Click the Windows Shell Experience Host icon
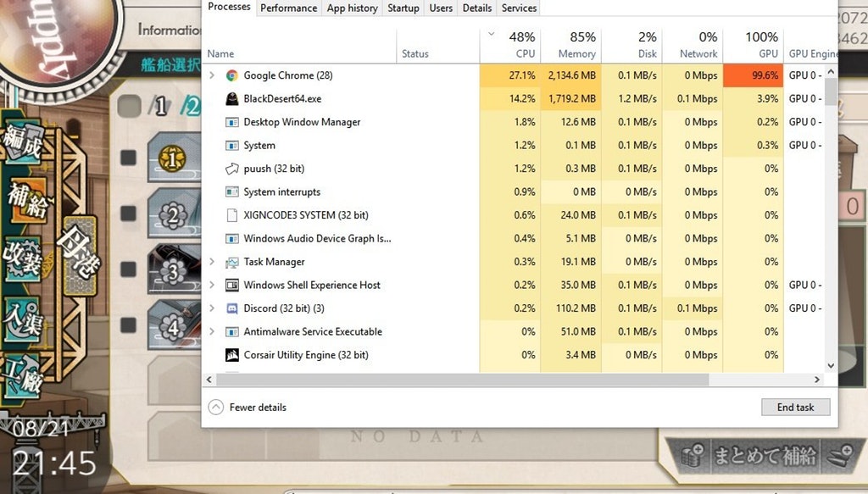868x494 pixels. point(232,285)
